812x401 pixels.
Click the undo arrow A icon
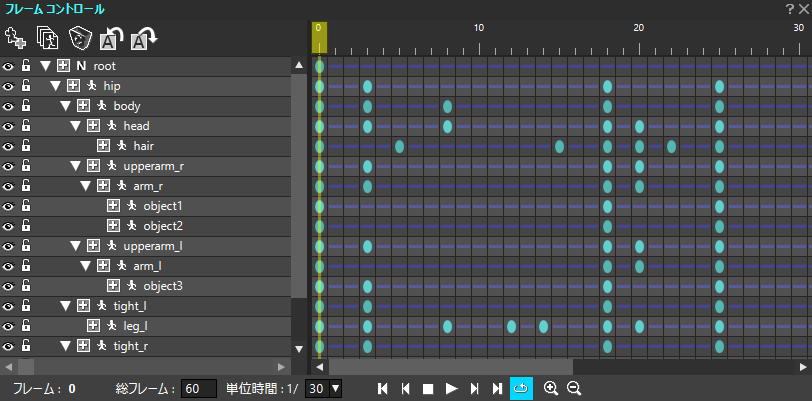(111, 38)
